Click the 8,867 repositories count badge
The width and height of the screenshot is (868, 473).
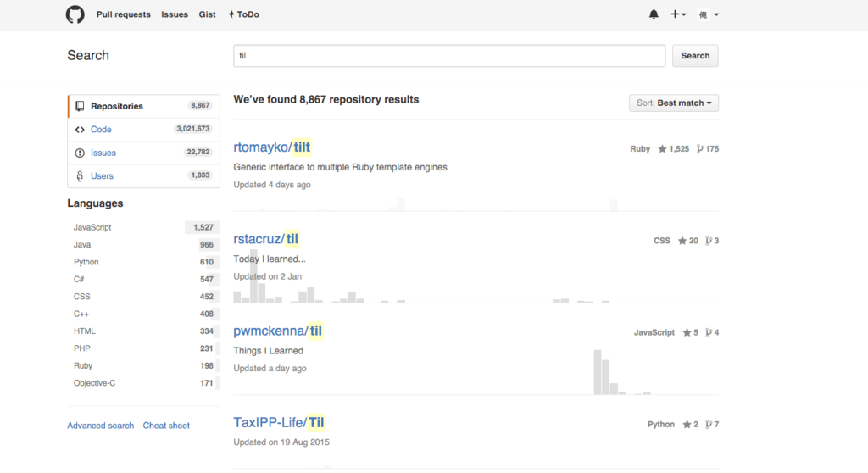200,105
